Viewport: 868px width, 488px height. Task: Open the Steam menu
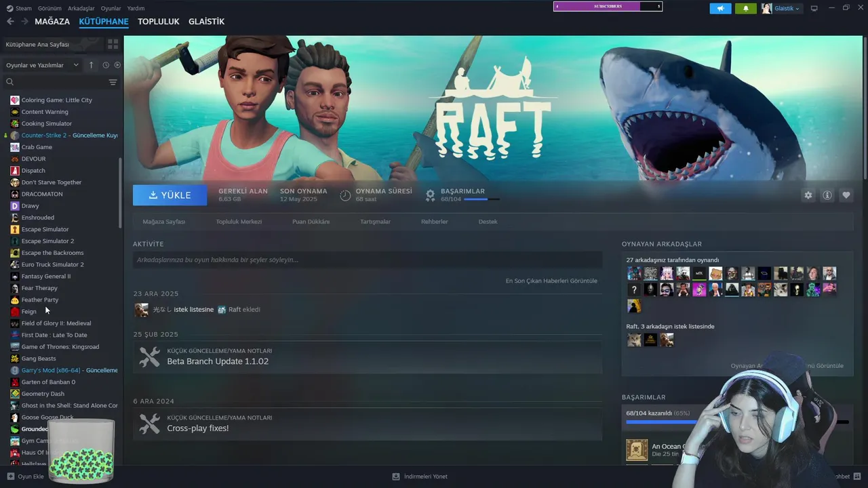point(19,8)
